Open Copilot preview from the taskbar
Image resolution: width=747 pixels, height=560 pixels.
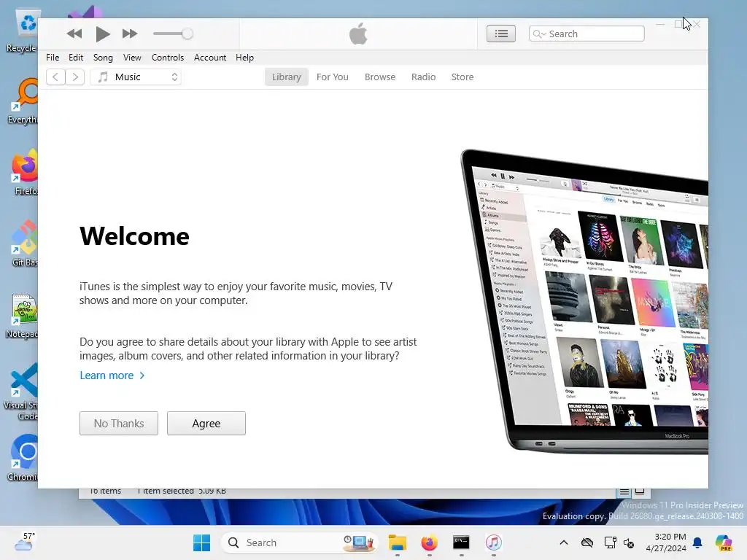click(x=724, y=542)
